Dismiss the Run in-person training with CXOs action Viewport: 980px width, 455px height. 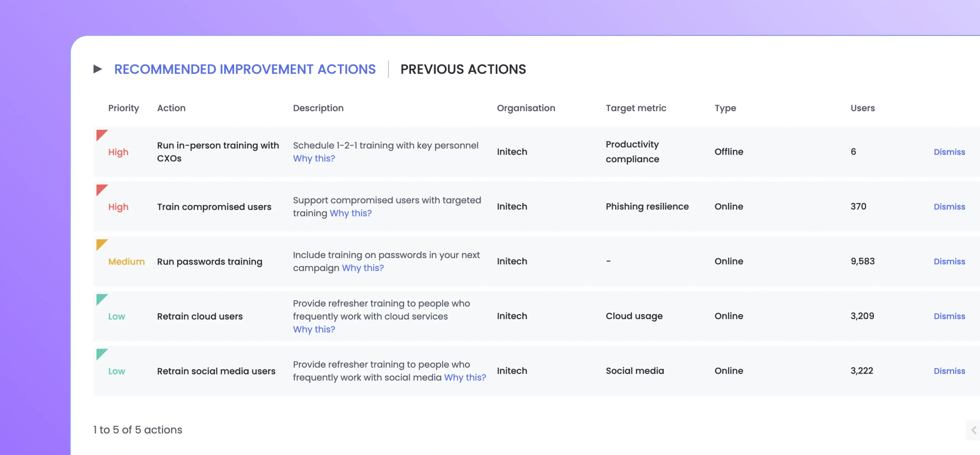click(x=950, y=151)
